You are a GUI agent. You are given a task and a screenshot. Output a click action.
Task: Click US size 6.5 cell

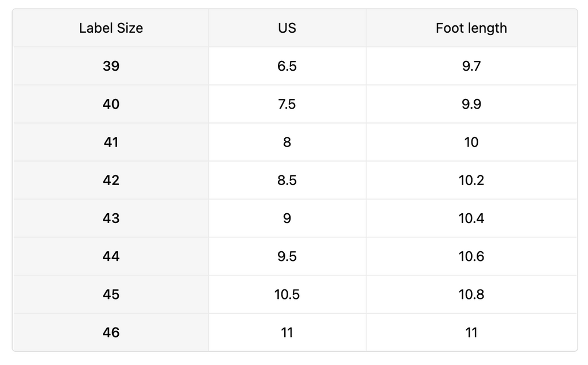click(x=287, y=66)
